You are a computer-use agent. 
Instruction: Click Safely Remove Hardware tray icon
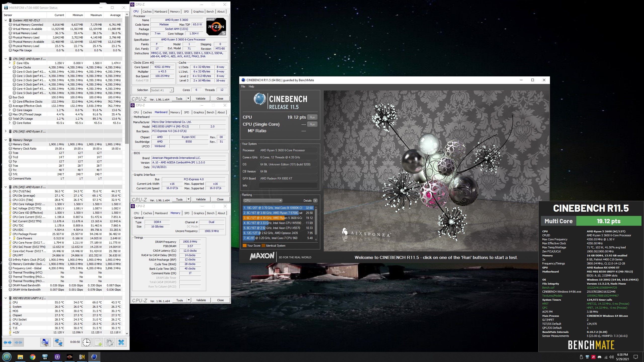pyautogui.click(x=581, y=357)
